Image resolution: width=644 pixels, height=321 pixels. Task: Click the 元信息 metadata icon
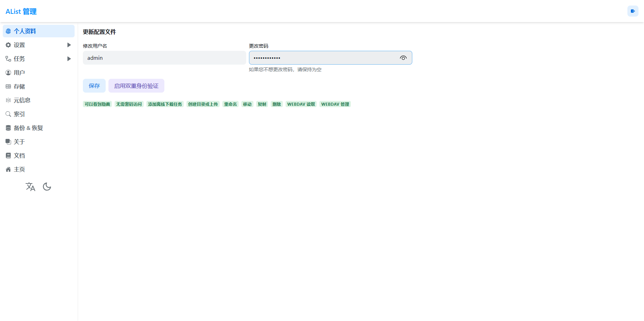(8, 100)
